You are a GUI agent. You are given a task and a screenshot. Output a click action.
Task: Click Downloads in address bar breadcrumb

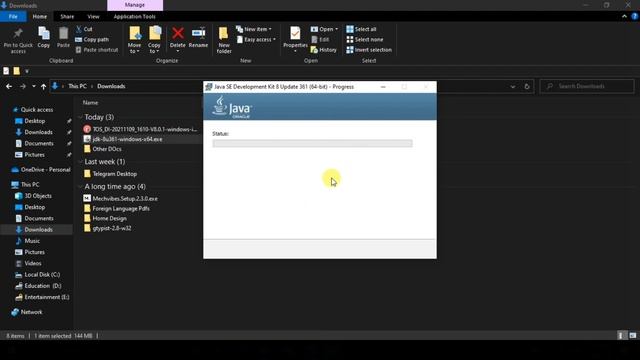pyautogui.click(x=111, y=86)
